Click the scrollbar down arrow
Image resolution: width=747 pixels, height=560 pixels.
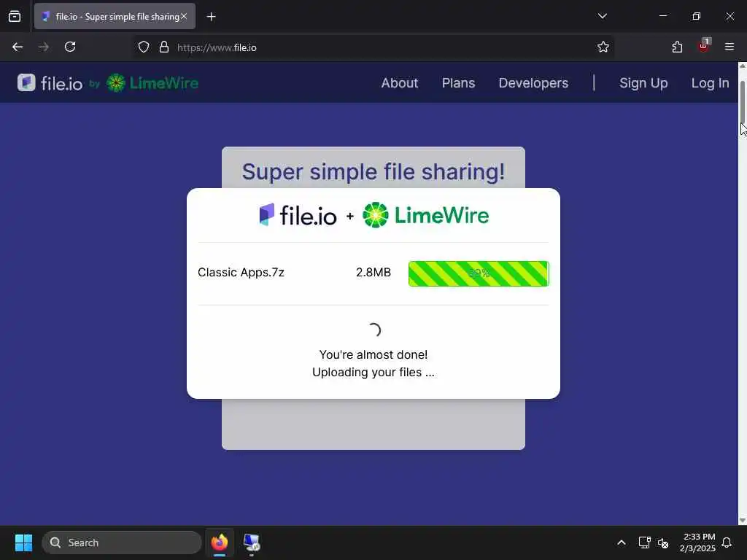(742, 521)
